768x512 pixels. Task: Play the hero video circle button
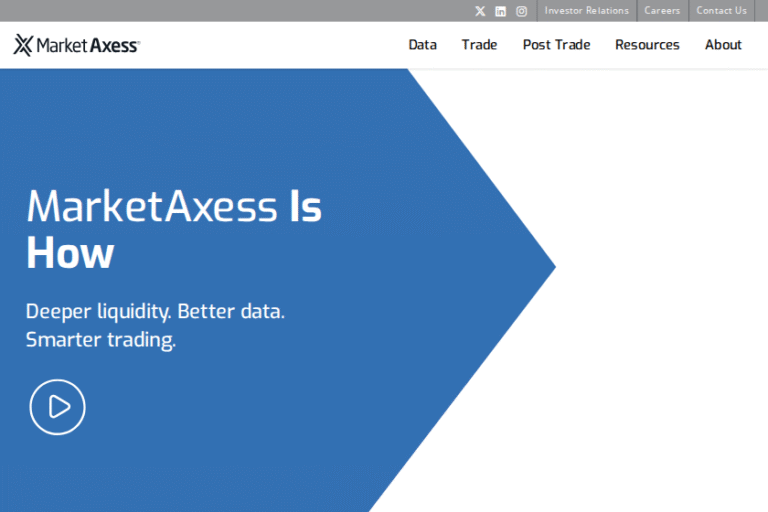(x=57, y=407)
